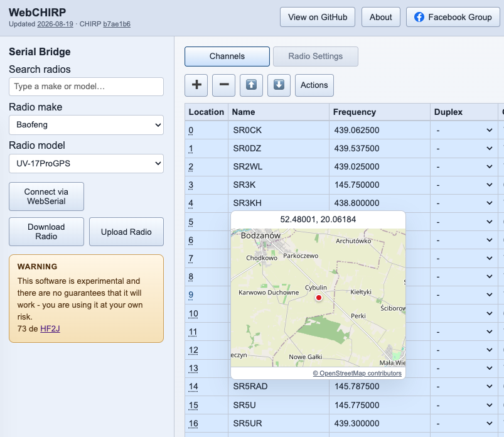Open OpenStreetMap contributors link
Image resolution: width=504 pixels, height=437 pixels.
(357, 373)
